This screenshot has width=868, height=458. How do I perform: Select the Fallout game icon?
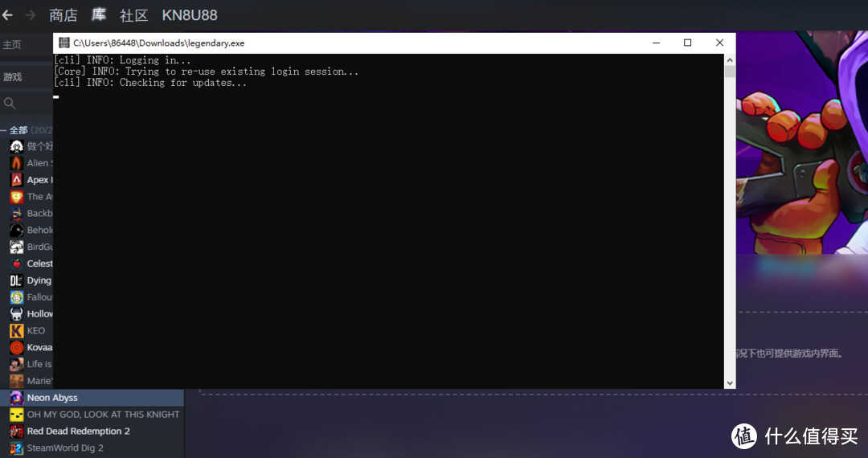(17, 297)
